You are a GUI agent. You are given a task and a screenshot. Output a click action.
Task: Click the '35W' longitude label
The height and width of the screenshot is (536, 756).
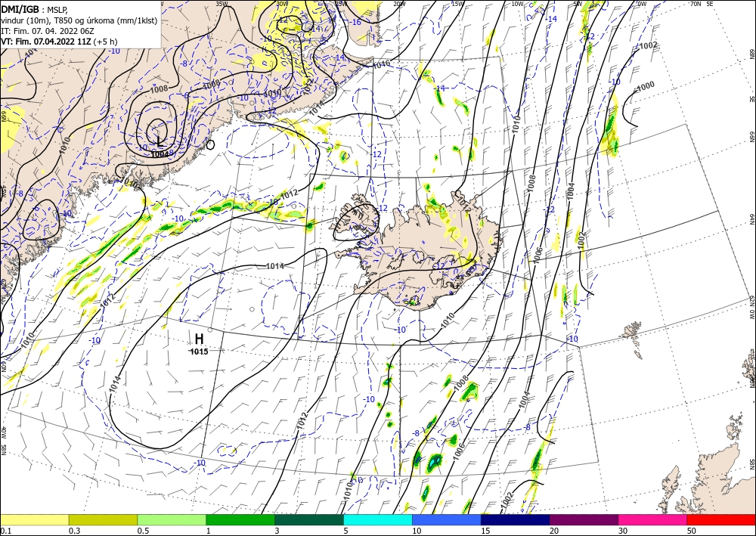click(222, 3)
